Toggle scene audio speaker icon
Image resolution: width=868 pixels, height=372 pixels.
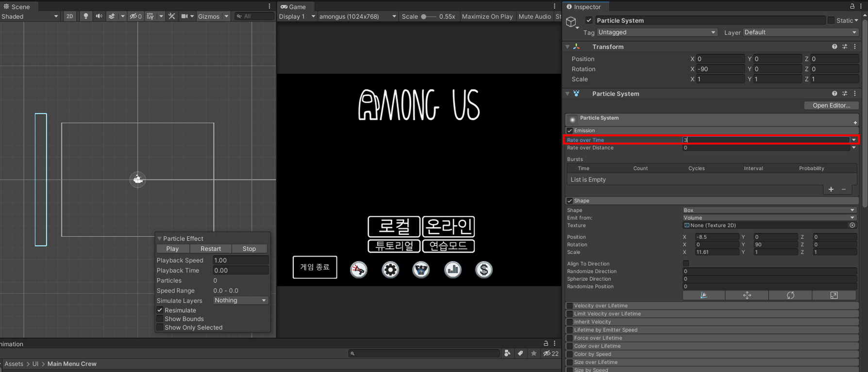tap(99, 16)
